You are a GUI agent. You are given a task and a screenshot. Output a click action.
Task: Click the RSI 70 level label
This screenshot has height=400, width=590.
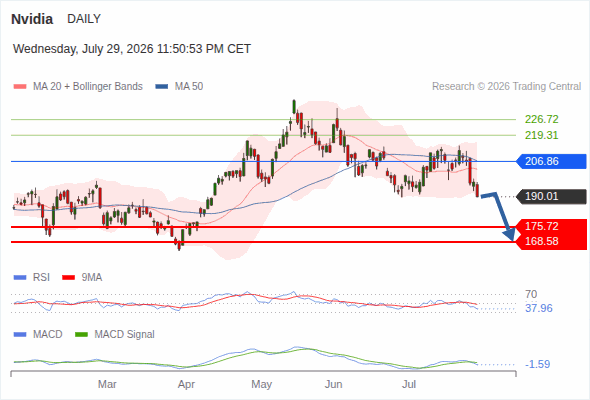pyautogui.click(x=531, y=294)
